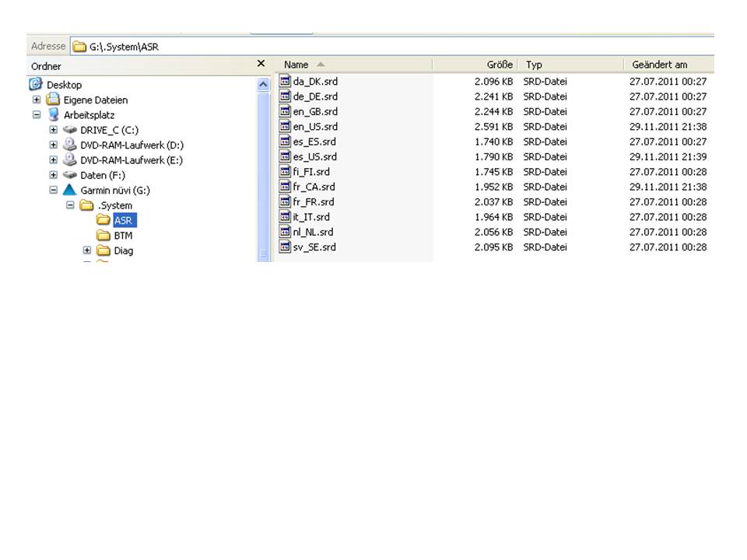Sort files by Typ column header
Screen dimensions: 747x560
click(x=570, y=65)
